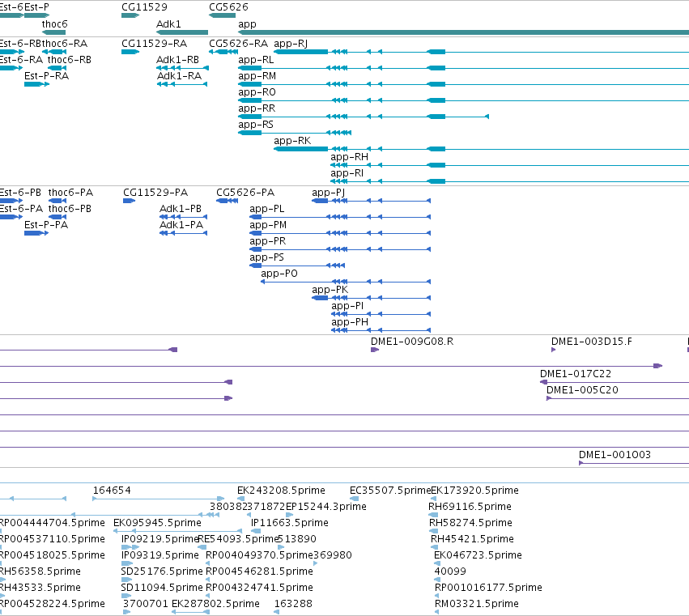Select the thoc6-RB transcript
689x616 pixels.
coord(70,60)
